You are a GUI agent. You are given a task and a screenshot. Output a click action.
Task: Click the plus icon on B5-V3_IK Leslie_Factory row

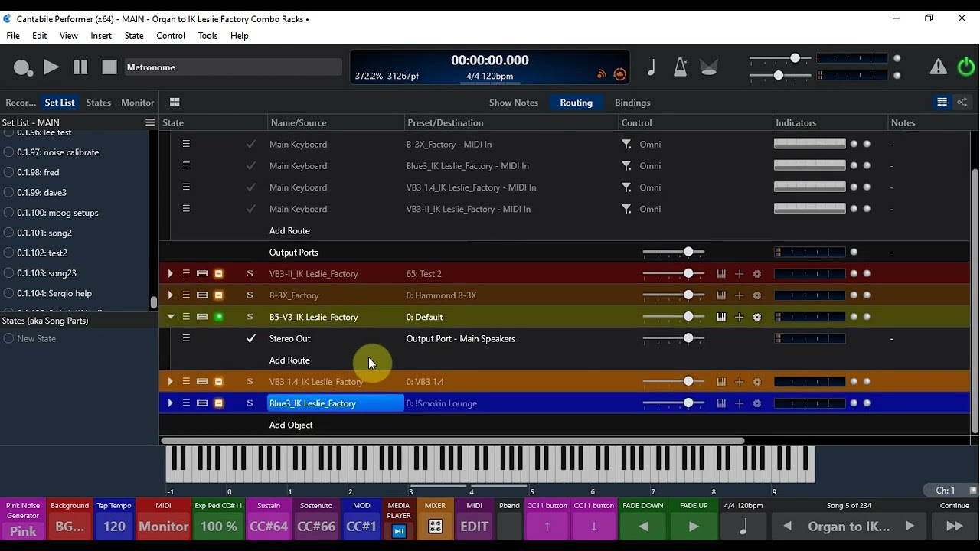point(739,317)
